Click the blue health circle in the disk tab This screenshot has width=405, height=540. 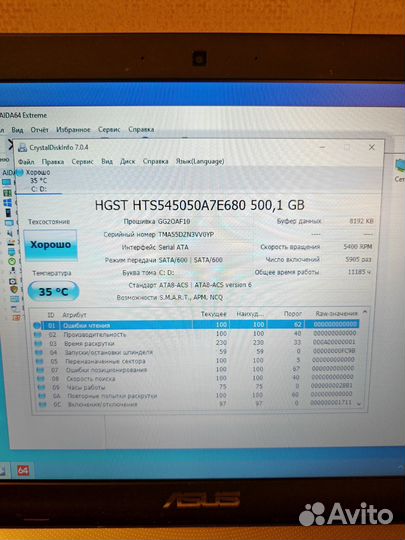pyautogui.click(x=20, y=172)
